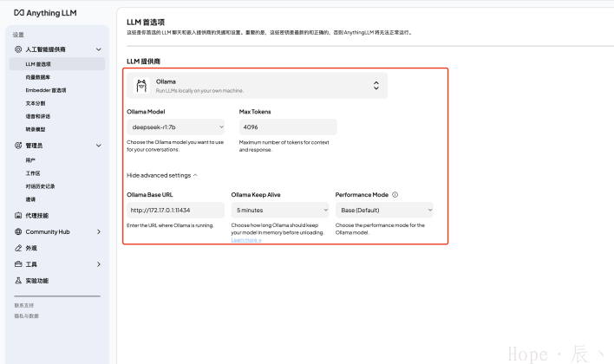Open 文本分割 settings
614x364 pixels.
(x=36, y=103)
